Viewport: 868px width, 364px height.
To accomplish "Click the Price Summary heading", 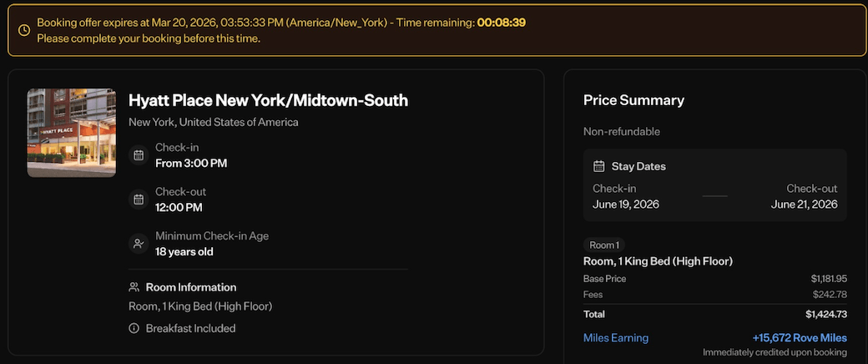I will 633,100.
